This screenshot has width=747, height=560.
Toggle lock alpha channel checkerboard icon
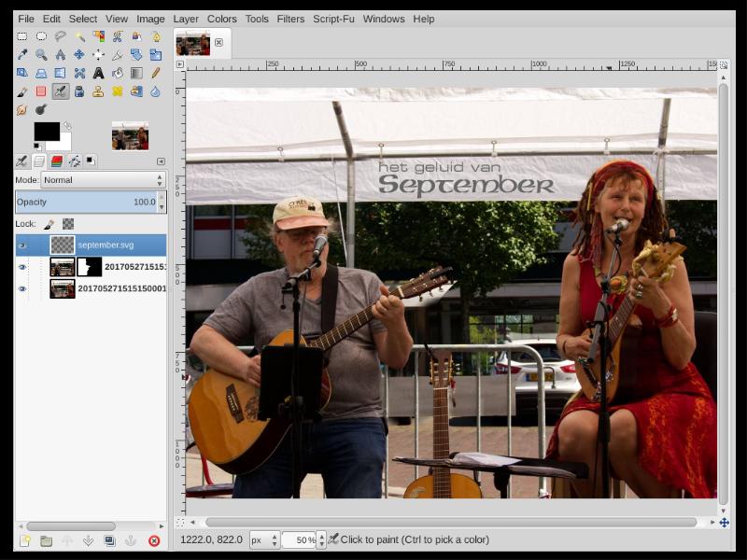68,224
